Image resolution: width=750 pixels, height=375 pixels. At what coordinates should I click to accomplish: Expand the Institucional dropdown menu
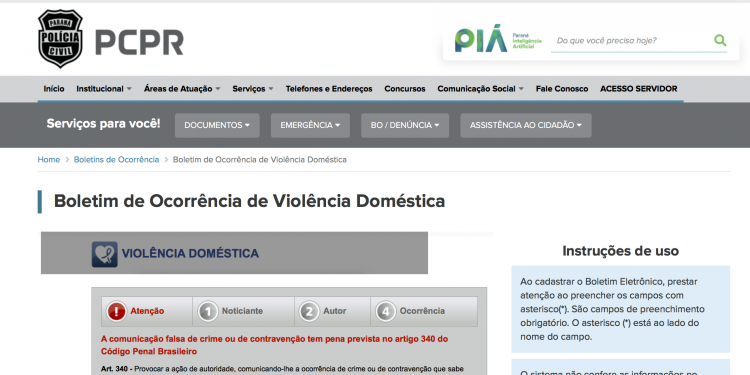click(104, 88)
